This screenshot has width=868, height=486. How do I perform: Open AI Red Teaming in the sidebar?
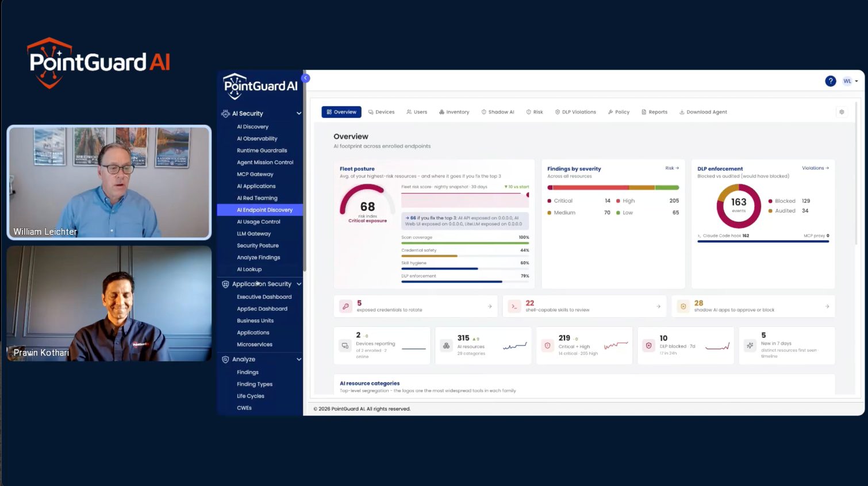(257, 198)
